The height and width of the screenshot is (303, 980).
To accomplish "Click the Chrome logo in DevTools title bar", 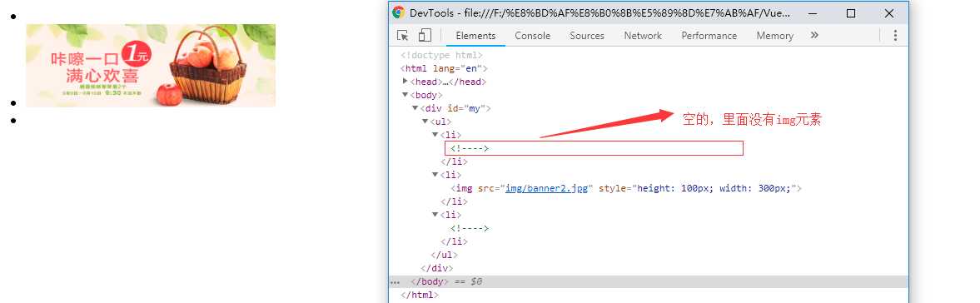I will pos(398,12).
